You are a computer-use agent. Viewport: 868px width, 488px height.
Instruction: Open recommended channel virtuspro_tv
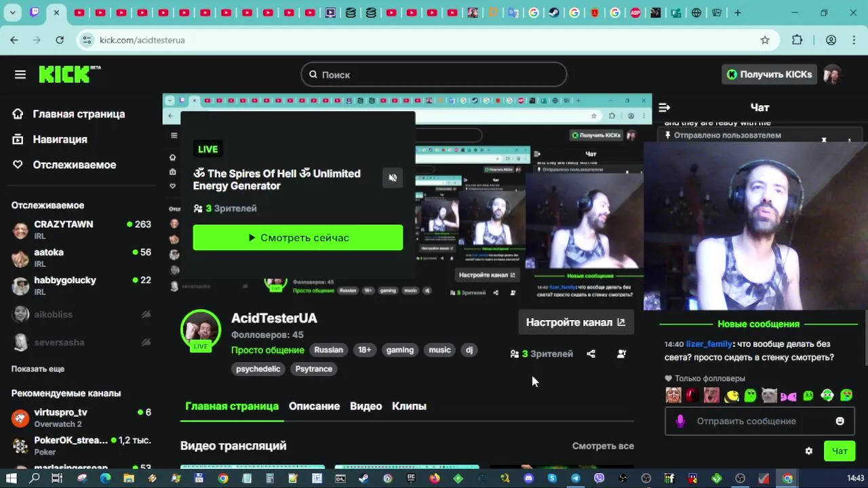(x=81, y=418)
